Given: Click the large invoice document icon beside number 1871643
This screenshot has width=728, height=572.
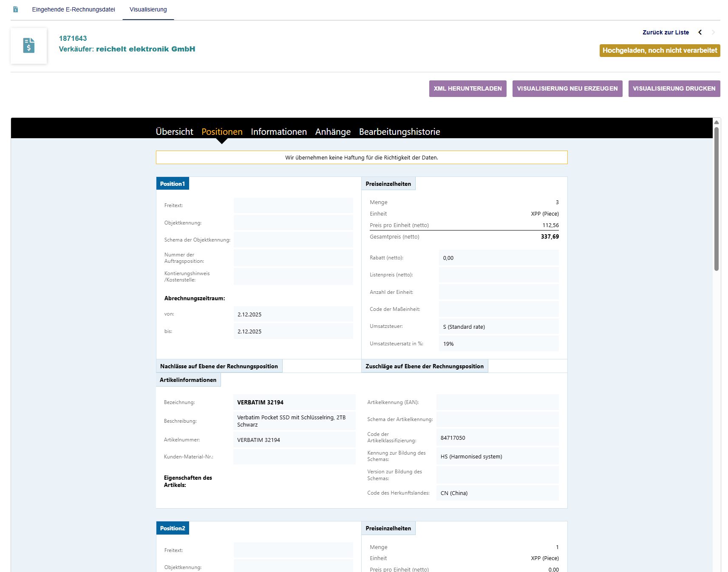Looking at the screenshot, I should (x=29, y=46).
